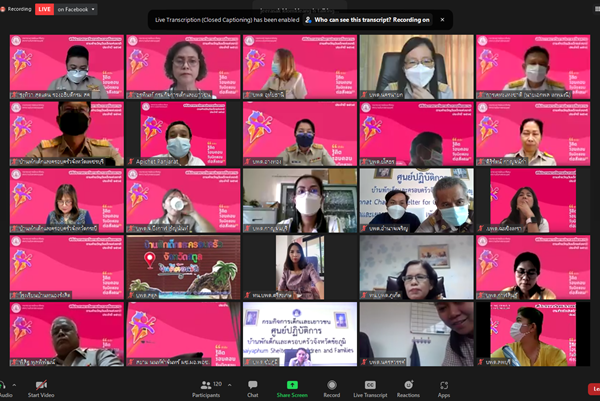Select tile of white-masked woman in office with shelves
The image size is (600, 401).
pyautogui.click(x=300, y=200)
